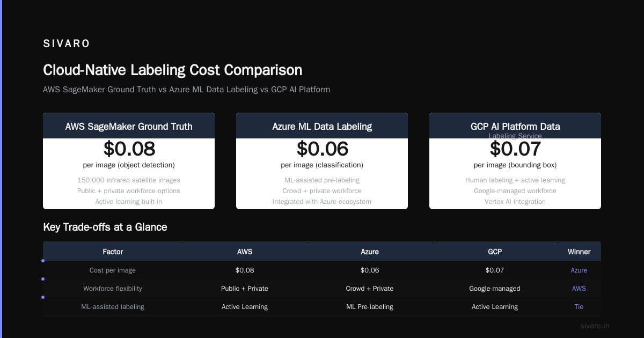The height and width of the screenshot is (338, 644).
Task: Click the large $0.06 price
Action: pos(322,149)
